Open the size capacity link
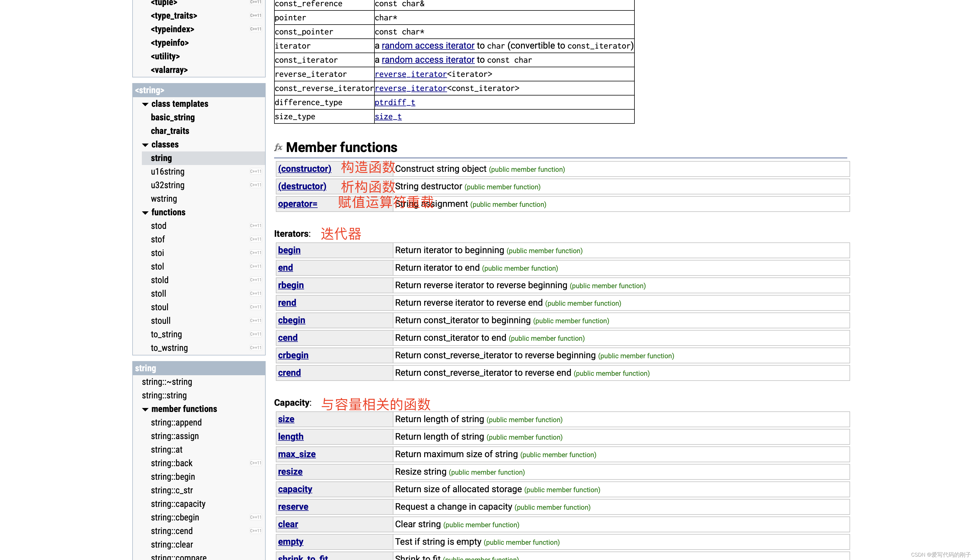This screenshot has height=560, width=975. [x=286, y=419]
